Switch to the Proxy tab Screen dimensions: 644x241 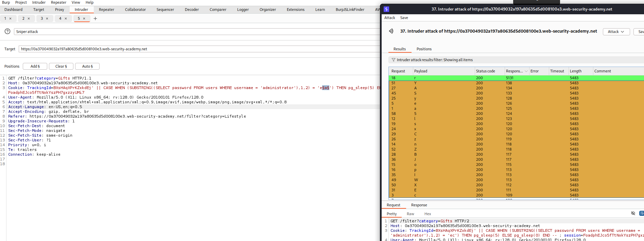coord(59,10)
